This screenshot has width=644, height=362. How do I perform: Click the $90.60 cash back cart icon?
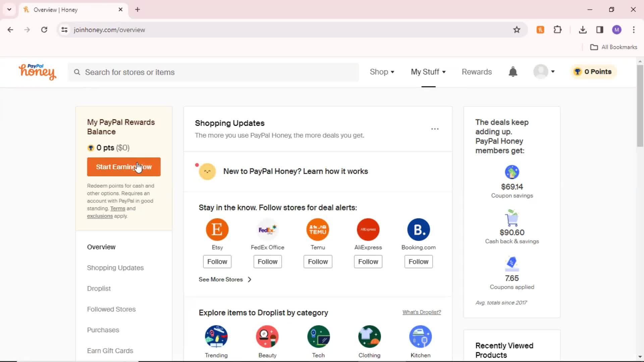tap(512, 218)
